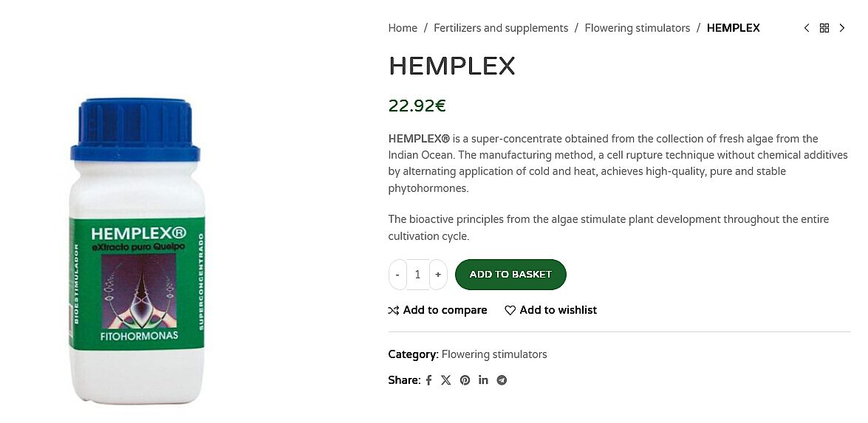This screenshot has height=423, width=868.
Task: Share product on Facebook
Action: click(428, 380)
